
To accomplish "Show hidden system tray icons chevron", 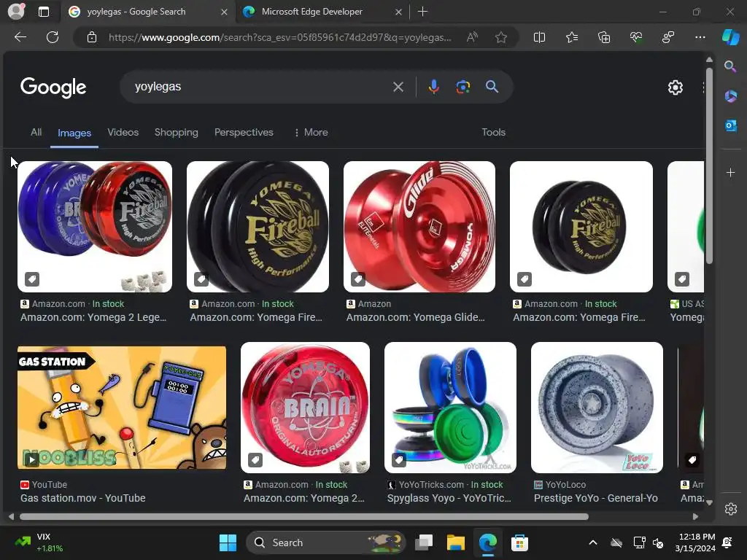I will click(592, 542).
